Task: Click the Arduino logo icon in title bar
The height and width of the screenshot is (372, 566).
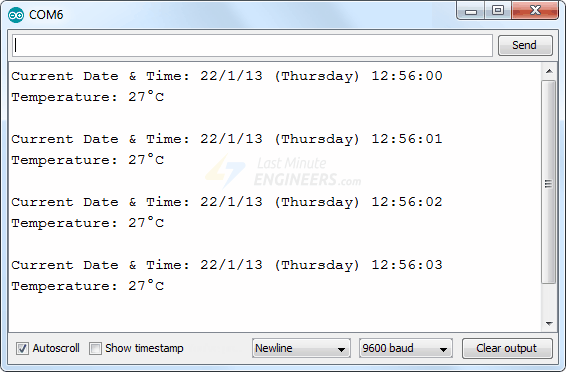Action: (16, 15)
